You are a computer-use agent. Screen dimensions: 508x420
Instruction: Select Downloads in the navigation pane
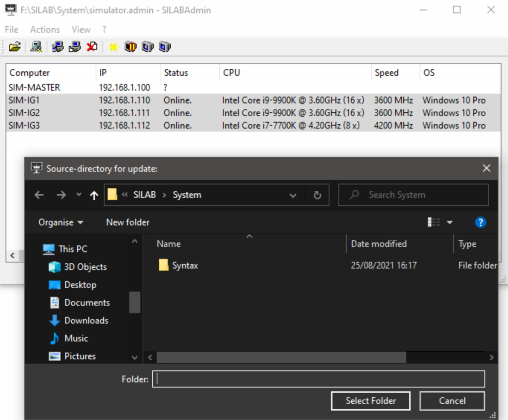point(86,321)
